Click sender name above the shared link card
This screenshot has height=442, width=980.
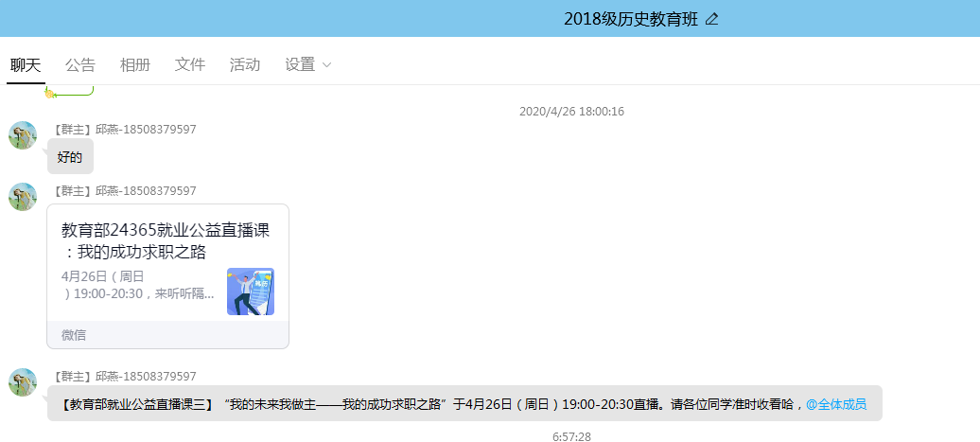(124, 190)
